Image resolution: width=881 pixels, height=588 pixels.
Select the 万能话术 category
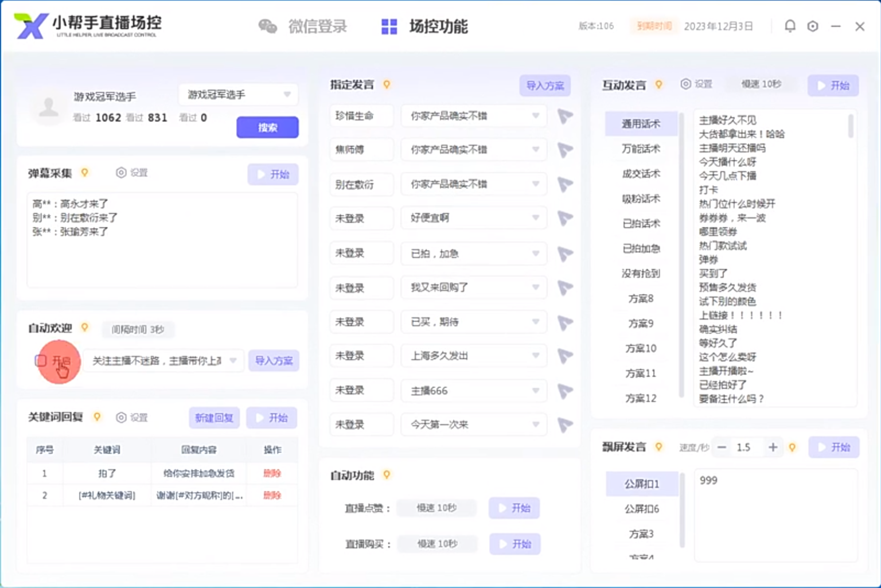(641, 149)
